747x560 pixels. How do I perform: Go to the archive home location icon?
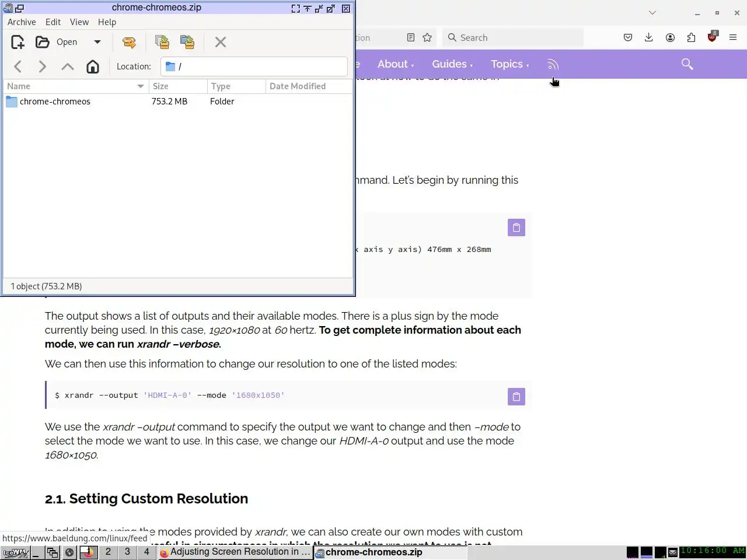tap(93, 66)
